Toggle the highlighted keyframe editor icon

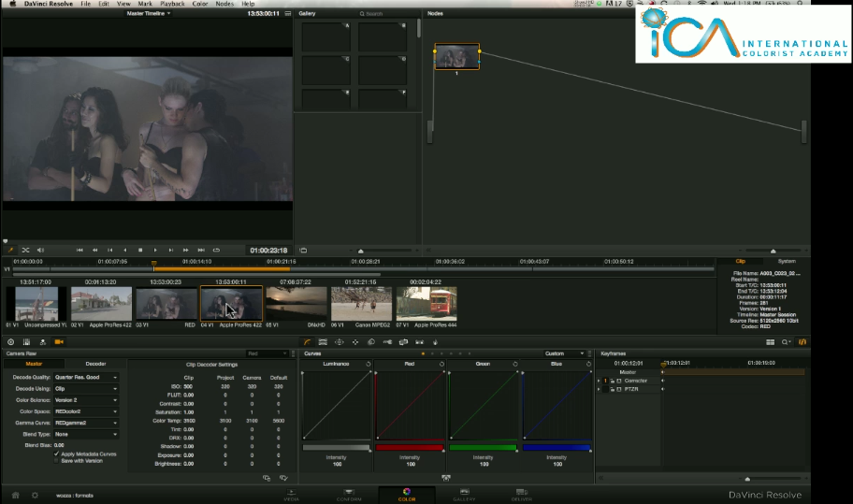point(802,342)
